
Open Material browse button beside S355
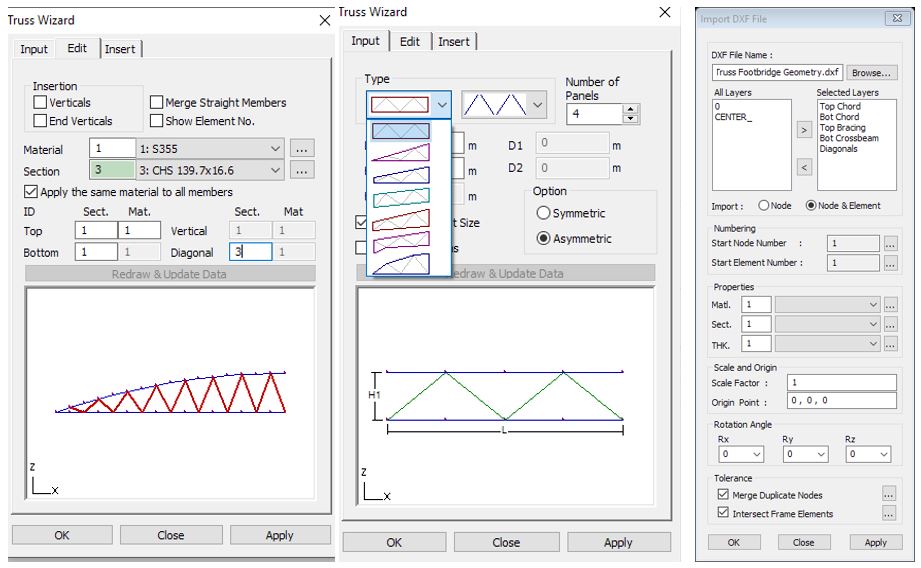click(x=302, y=149)
